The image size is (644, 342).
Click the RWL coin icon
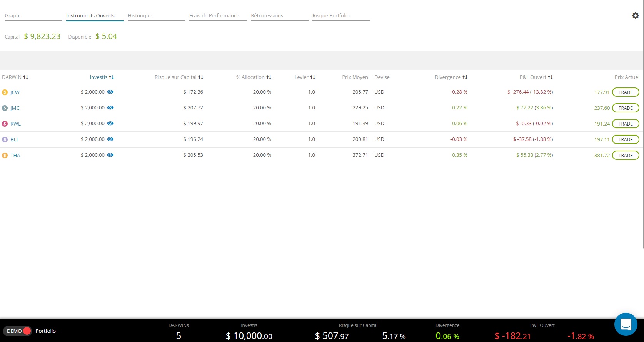click(5, 124)
